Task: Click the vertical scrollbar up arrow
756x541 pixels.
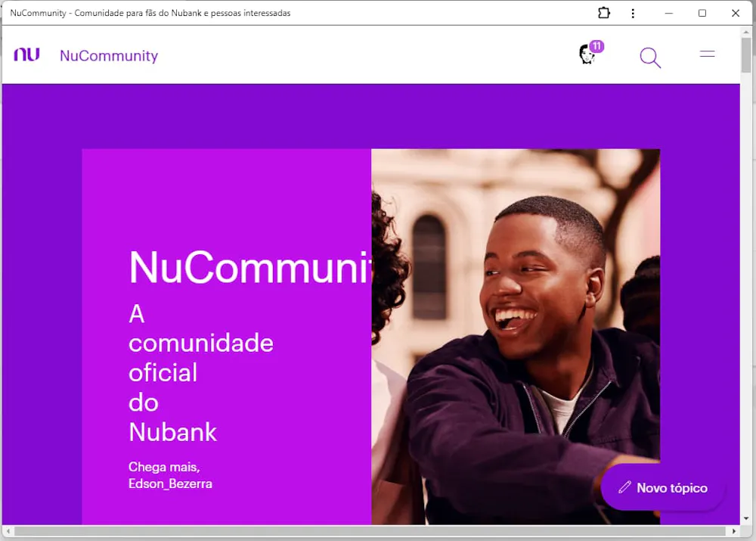Action: (746, 31)
